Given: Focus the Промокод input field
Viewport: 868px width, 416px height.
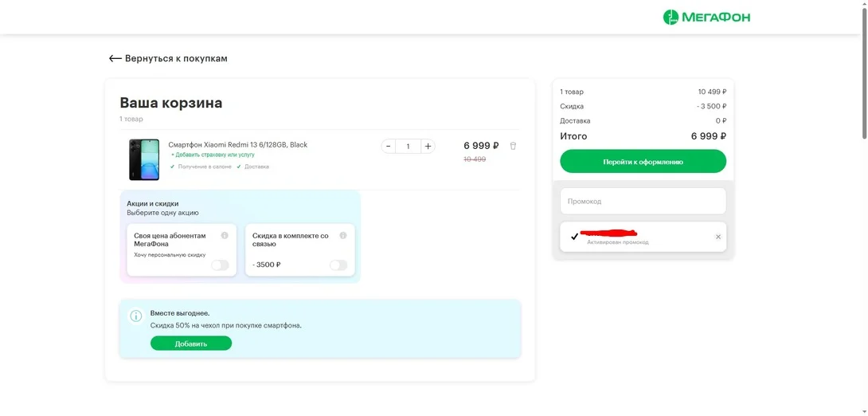Looking at the screenshot, I should click(643, 201).
